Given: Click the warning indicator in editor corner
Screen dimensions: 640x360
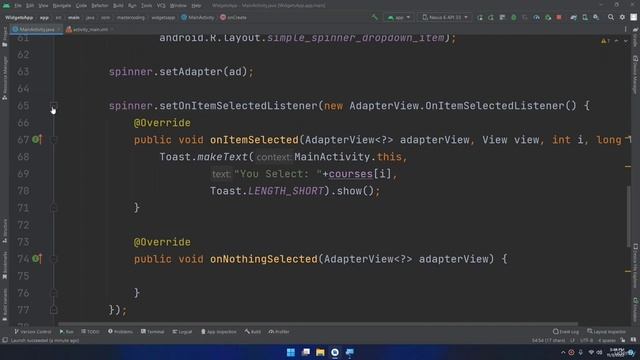Looking at the screenshot, I should 604,41.
